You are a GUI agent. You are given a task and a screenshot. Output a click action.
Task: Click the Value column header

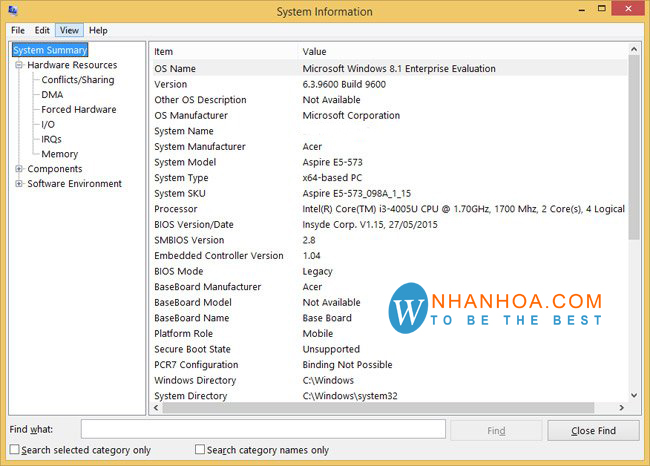coord(314,52)
